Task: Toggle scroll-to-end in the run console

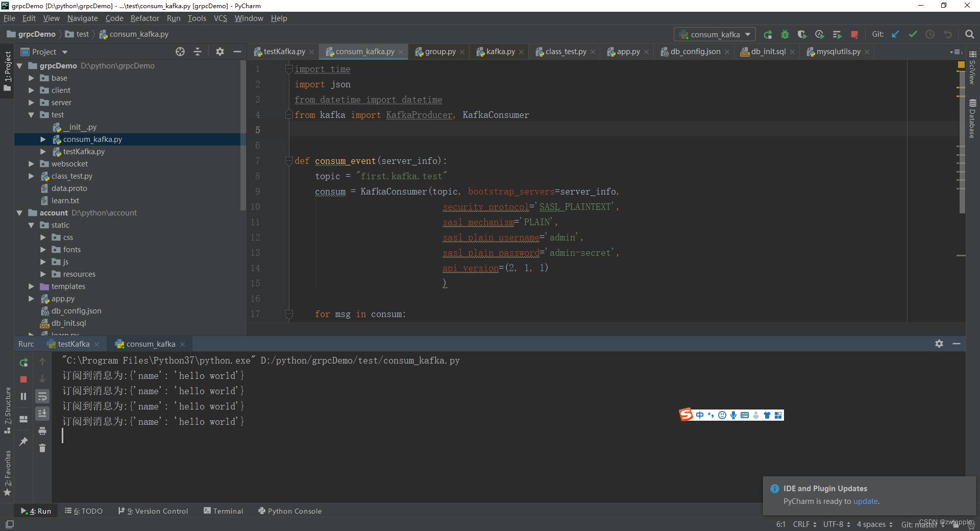Action: coord(42,414)
